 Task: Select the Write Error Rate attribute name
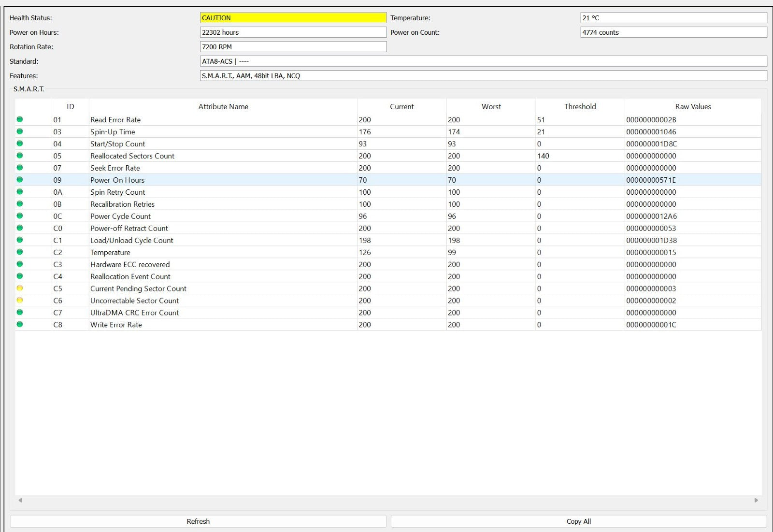116,325
